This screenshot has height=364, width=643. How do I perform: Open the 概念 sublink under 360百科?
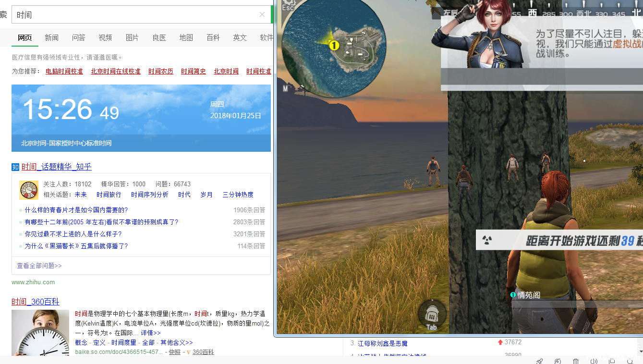tap(81, 342)
